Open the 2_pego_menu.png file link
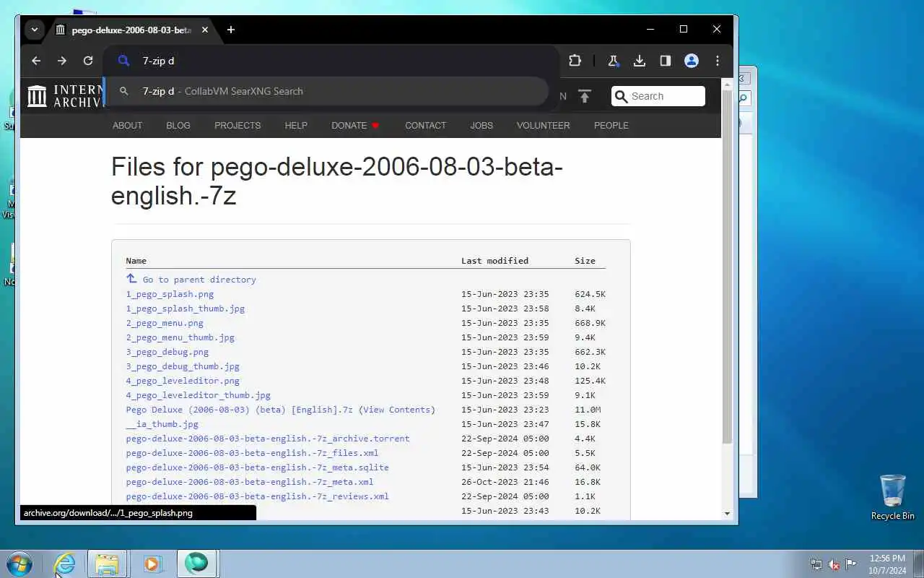The image size is (924, 578). (165, 323)
